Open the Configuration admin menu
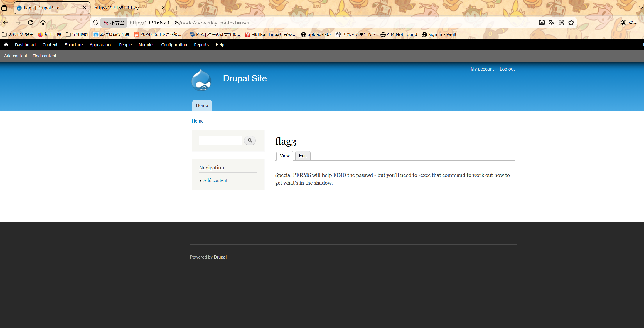 click(174, 45)
